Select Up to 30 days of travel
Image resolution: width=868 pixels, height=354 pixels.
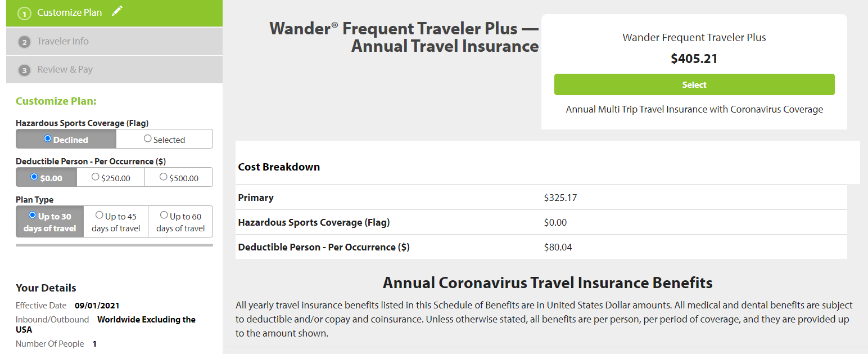pyautogui.click(x=49, y=222)
